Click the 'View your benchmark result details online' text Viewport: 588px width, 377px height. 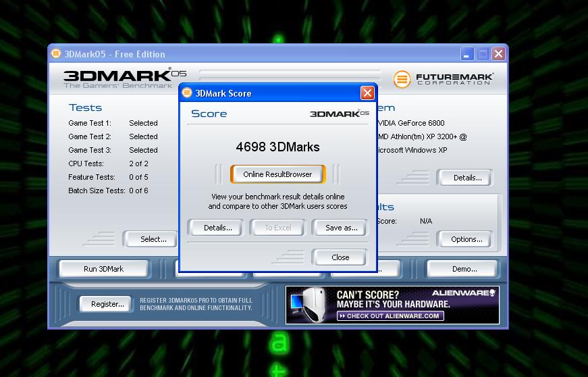tap(278, 197)
